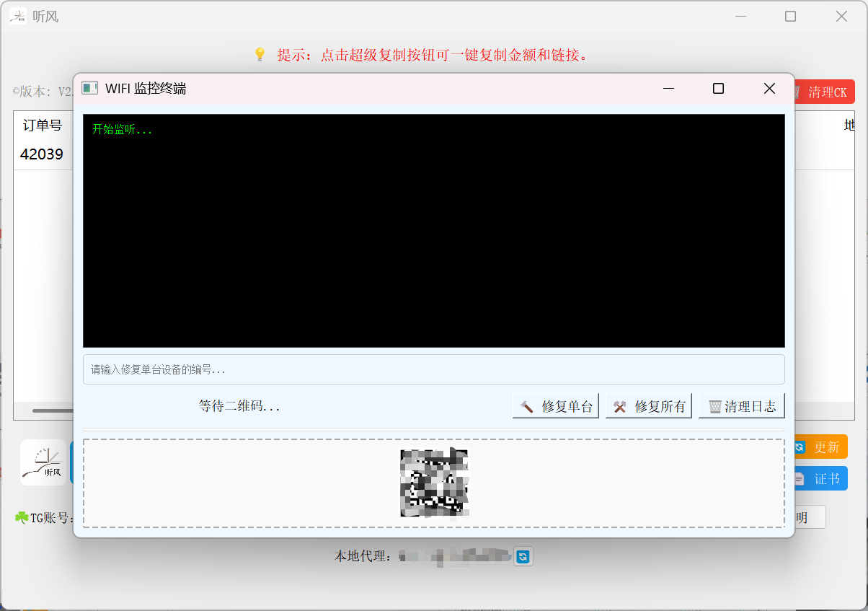Click the 听风 logo tile
Viewport: 868px width, 611px height.
tap(43, 462)
